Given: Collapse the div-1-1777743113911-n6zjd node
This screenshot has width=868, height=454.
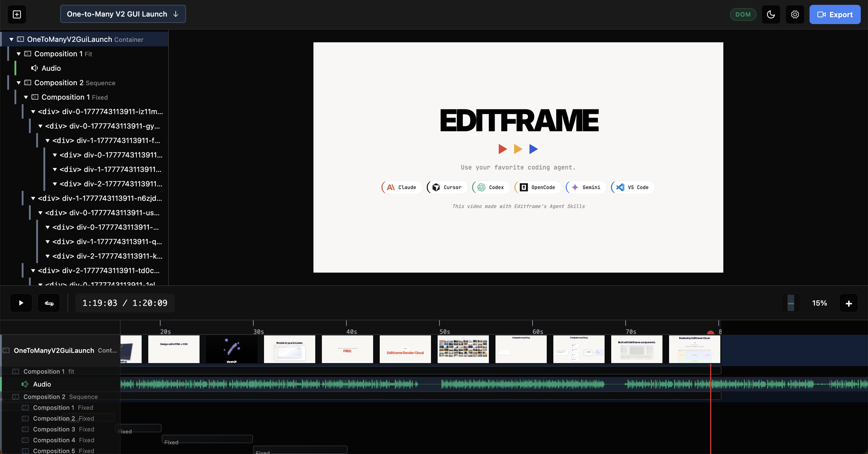Looking at the screenshot, I should tap(33, 199).
